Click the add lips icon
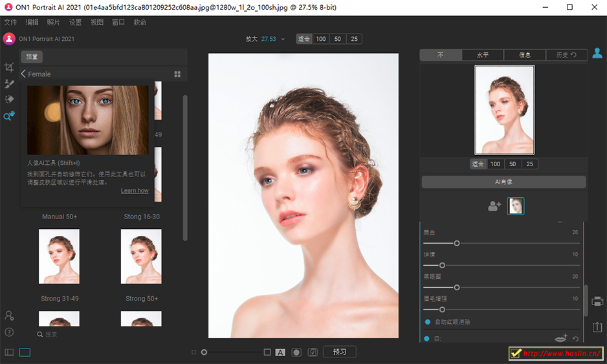Viewport: 607px width, 364px height. (x=561, y=338)
